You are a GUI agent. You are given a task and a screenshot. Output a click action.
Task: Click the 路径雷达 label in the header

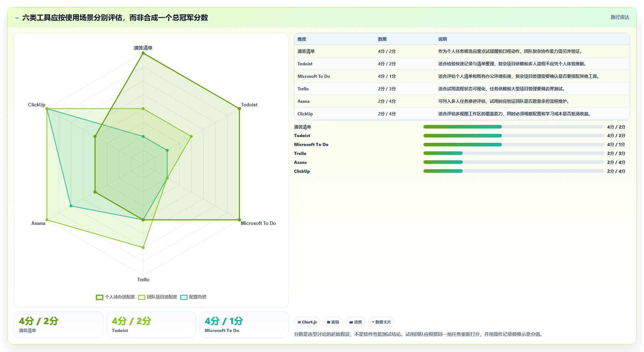pos(620,17)
